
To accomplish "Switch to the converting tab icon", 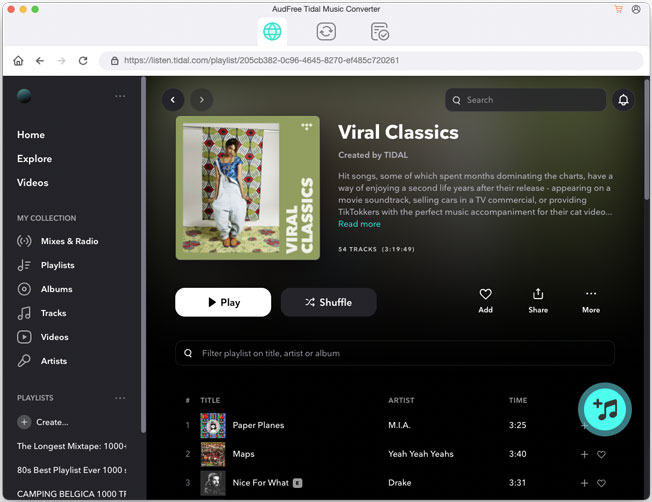I will 326,32.
